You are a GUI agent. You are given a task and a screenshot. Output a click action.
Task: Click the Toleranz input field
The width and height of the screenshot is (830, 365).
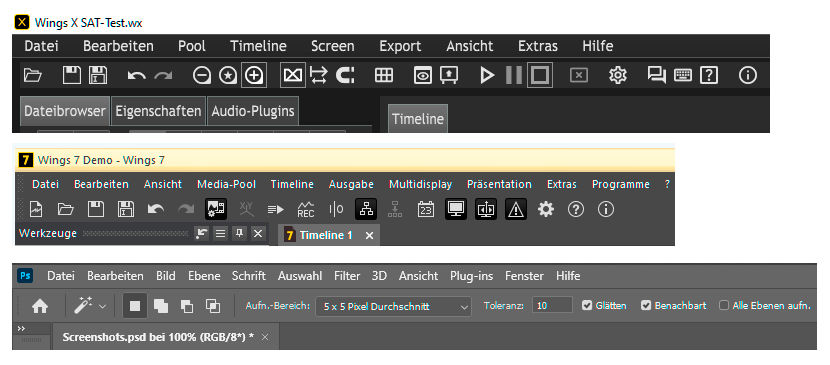pyautogui.click(x=552, y=305)
